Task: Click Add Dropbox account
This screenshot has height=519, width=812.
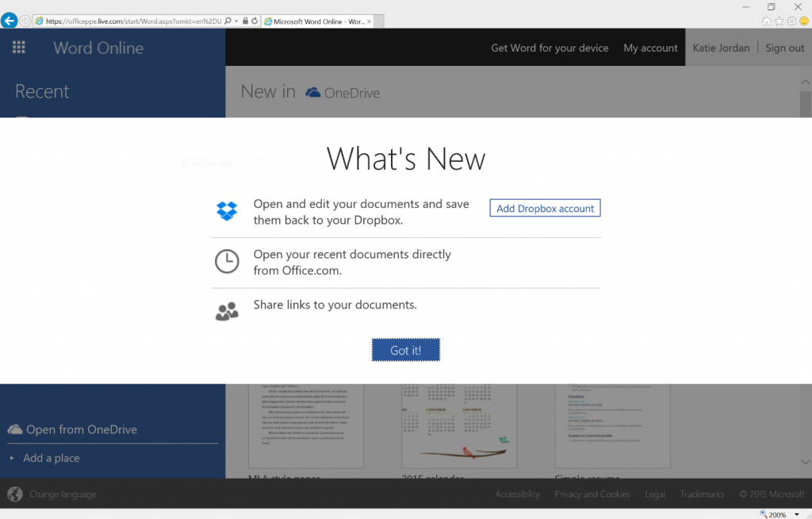Action: (545, 208)
